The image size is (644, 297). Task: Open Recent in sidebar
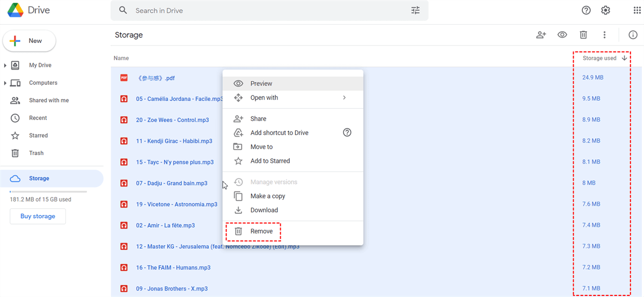click(x=38, y=118)
